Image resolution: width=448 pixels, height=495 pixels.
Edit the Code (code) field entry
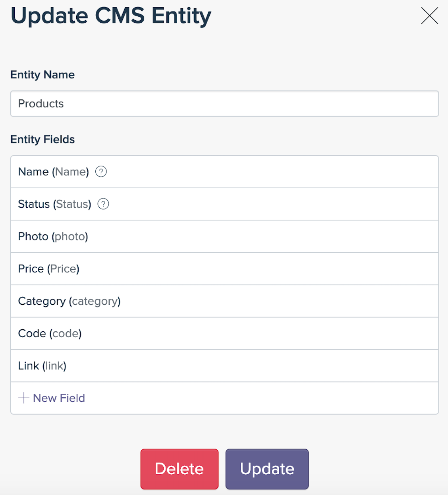click(224, 334)
